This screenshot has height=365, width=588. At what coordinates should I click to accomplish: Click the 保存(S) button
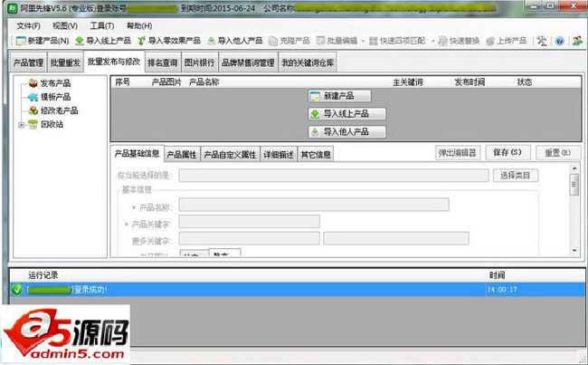(507, 152)
